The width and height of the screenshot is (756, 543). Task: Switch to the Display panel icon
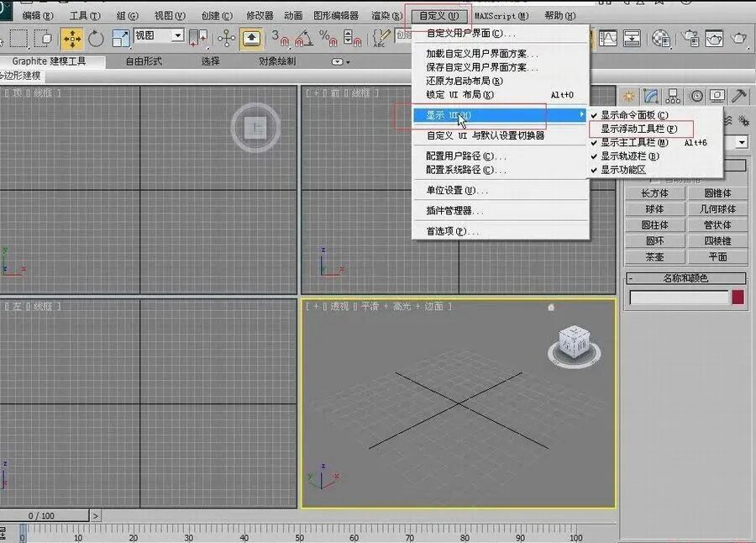(x=717, y=96)
